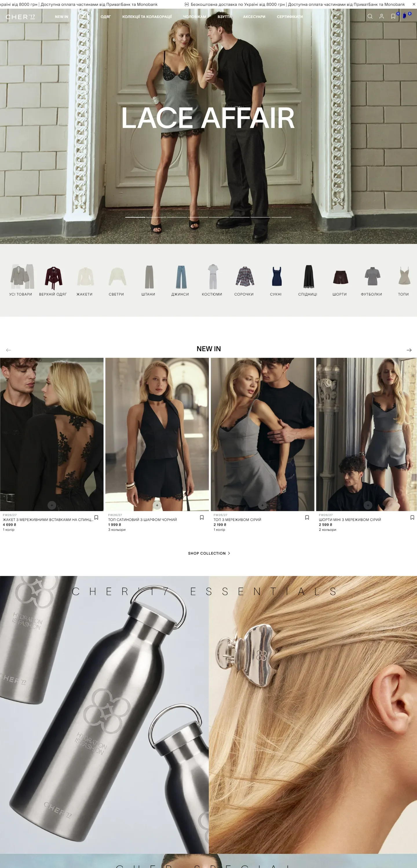Open the hair claw clip essentials image
The height and width of the screenshot is (868, 417).
pyautogui.click(x=313, y=714)
